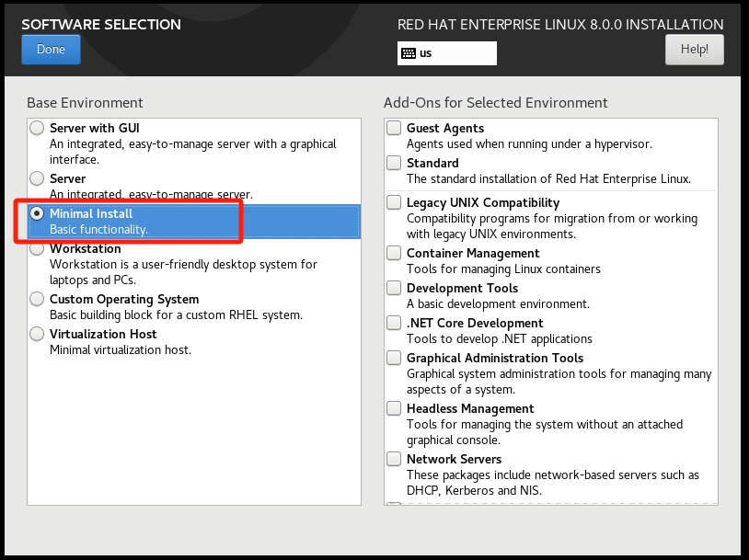Select Workstation base environment

click(37, 248)
